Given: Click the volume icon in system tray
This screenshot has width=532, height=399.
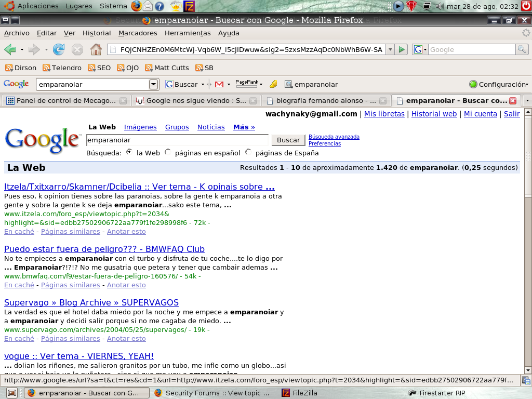Looking at the screenshot, I should 440,6.
